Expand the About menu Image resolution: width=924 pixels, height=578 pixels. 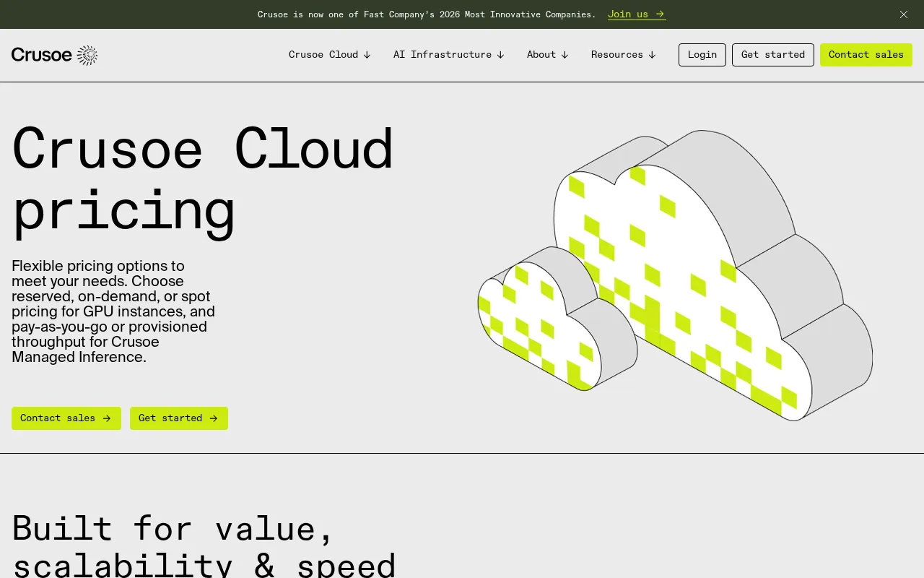click(548, 55)
